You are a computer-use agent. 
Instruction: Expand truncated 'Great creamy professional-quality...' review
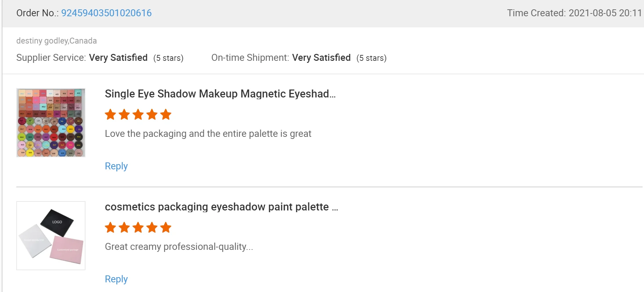click(x=179, y=247)
